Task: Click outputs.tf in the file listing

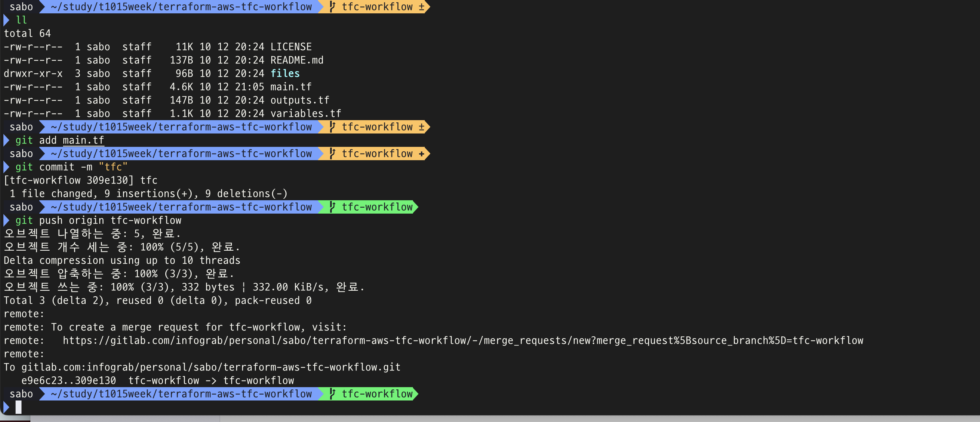Action: 299,100
